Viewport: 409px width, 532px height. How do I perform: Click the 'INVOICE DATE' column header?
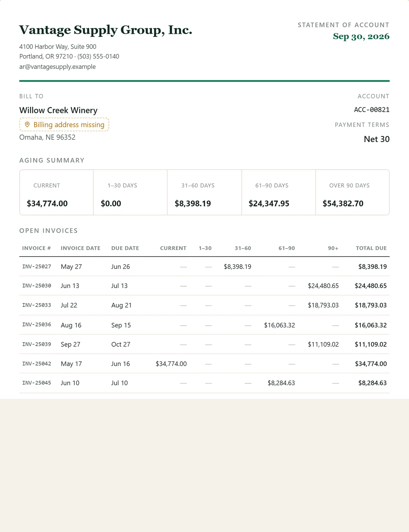[x=80, y=248]
